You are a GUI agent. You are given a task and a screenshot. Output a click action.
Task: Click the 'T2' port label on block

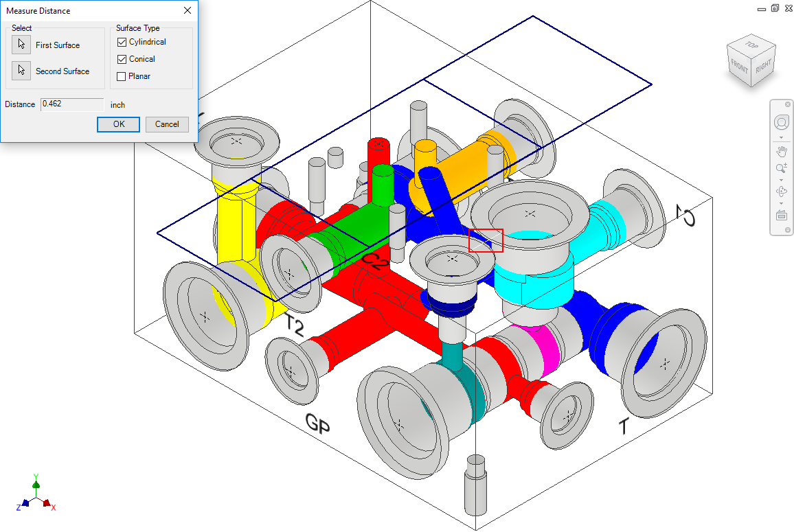(294, 325)
